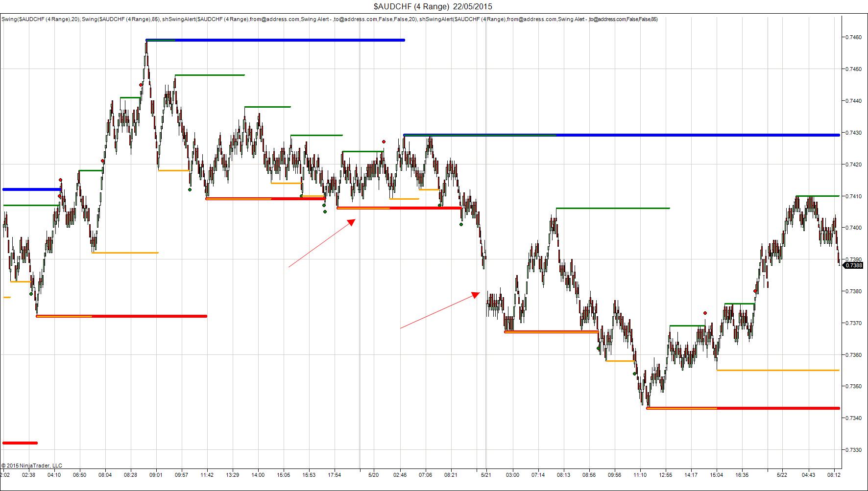Click the 11:10 time axis label

(x=640, y=475)
